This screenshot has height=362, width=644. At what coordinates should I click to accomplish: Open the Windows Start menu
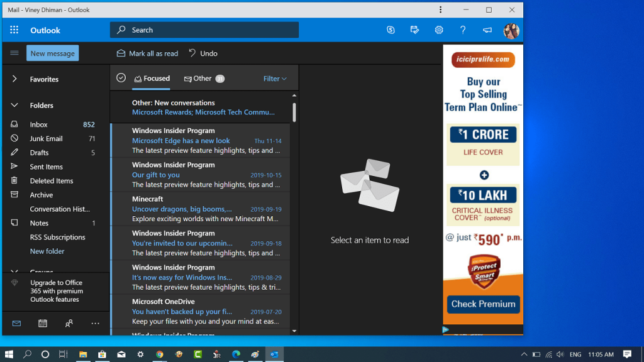[9, 354]
